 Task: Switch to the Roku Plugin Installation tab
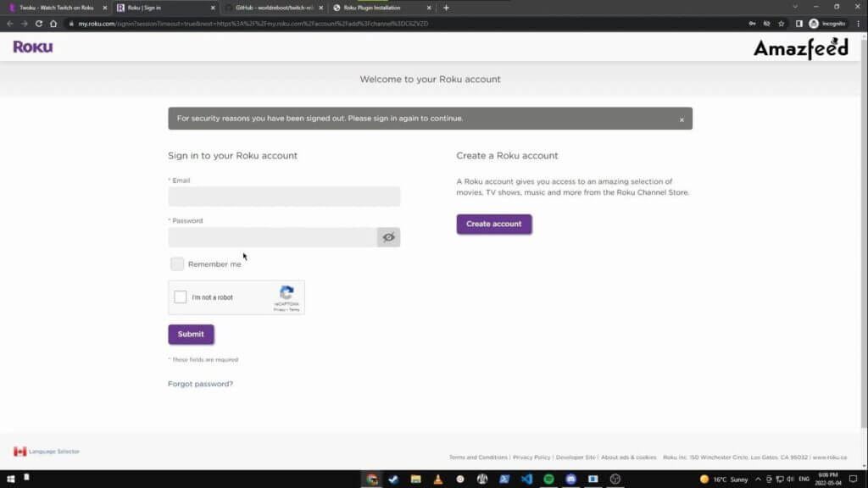pyautogui.click(x=382, y=8)
